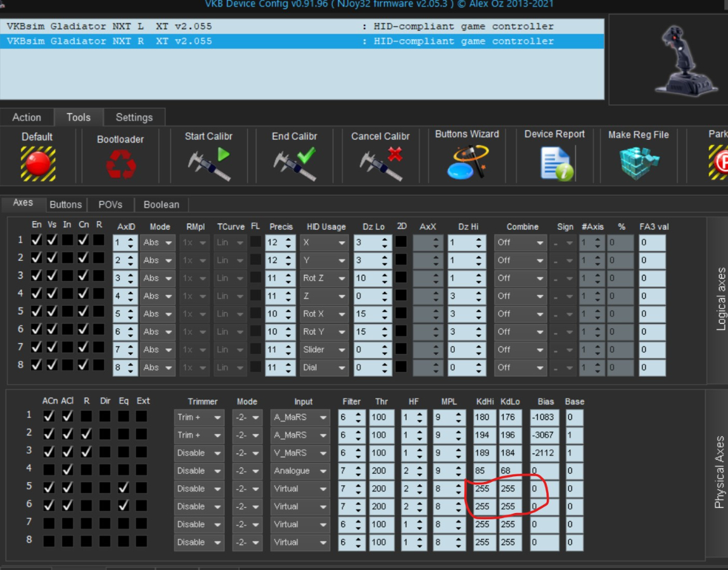This screenshot has height=570, width=728.
Task: Toggle R checkbox for logical axis 5
Action: pyautogui.click(x=98, y=311)
